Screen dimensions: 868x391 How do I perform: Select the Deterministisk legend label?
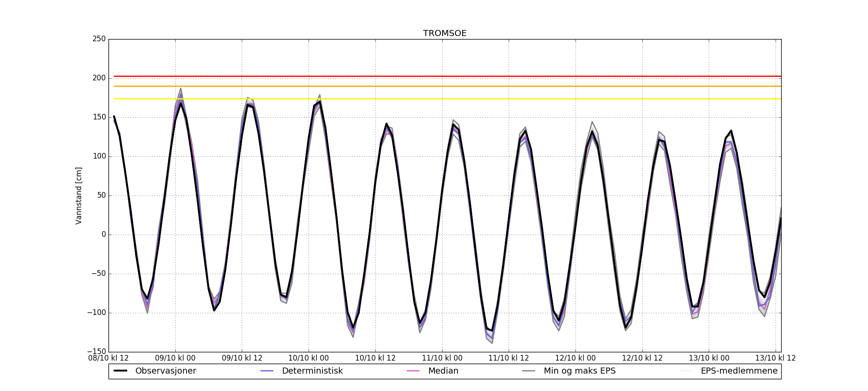tap(312, 371)
